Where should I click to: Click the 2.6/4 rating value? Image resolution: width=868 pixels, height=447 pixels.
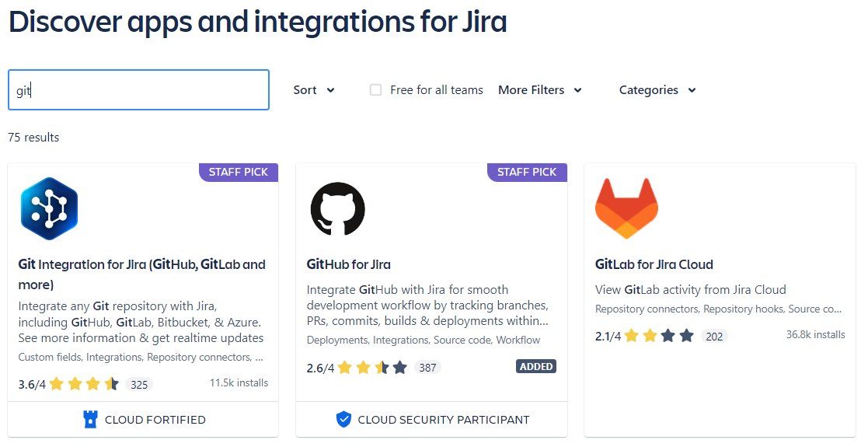pos(320,368)
